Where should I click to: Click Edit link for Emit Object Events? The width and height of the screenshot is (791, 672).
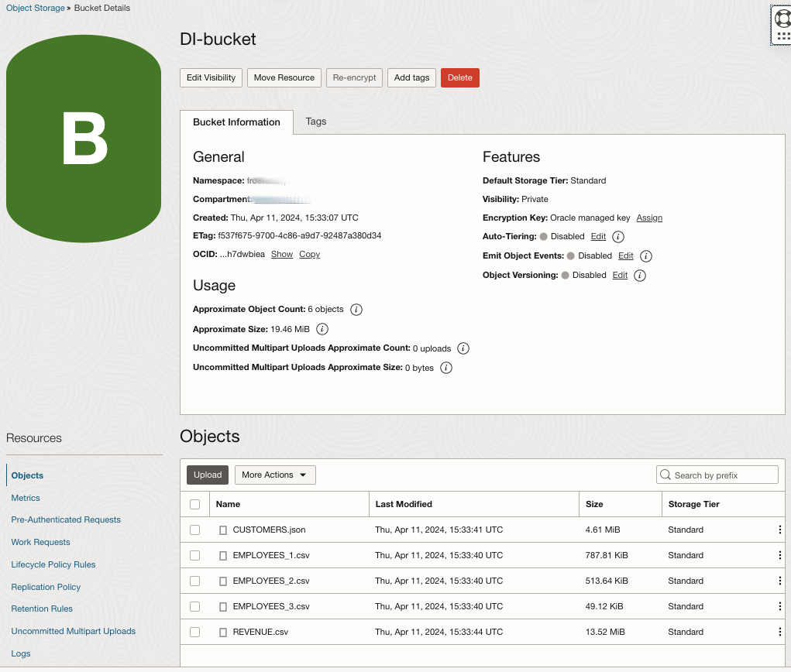pyautogui.click(x=625, y=255)
